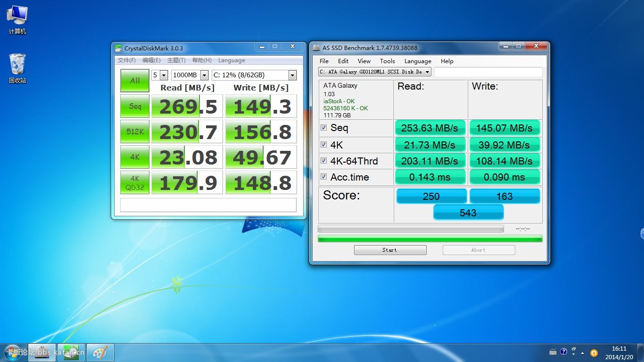Viewport: 644px width, 362px height.
Task: Uncheck the Seq test checkbox
Action: 324,128
